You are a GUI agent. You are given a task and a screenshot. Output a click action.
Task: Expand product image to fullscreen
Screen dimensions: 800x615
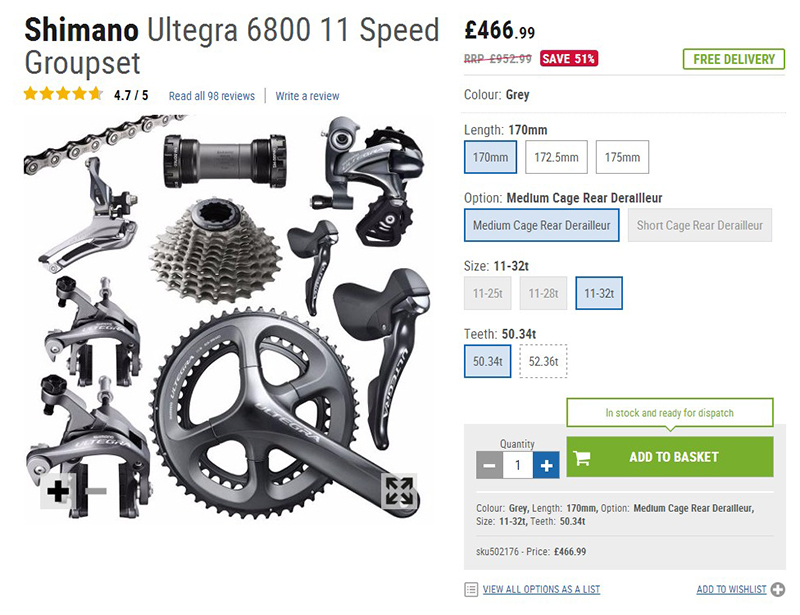click(x=399, y=492)
